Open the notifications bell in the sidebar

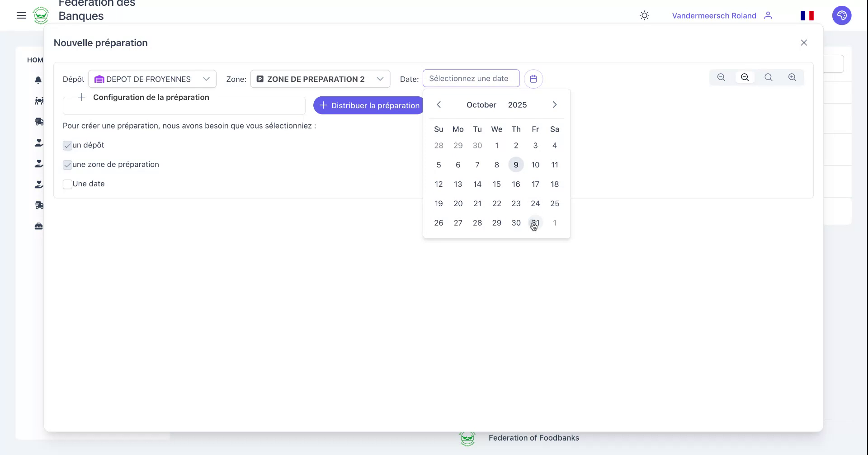coord(38,80)
